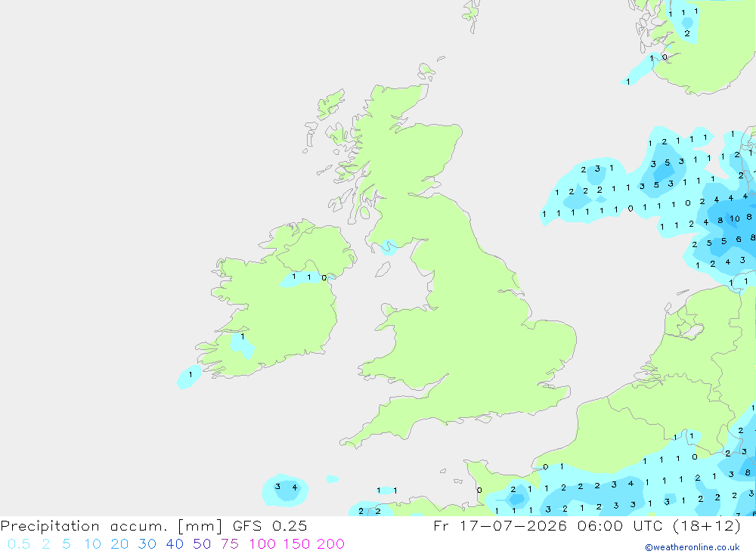Select the 75 legend value
Viewport: 756px width, 554px height.
click(230, 544)
